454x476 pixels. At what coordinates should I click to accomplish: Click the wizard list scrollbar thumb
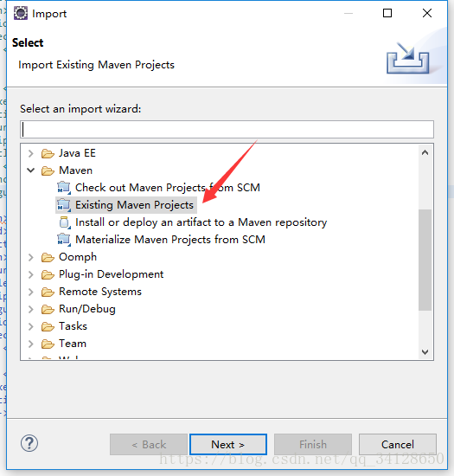tap(425, 260)
